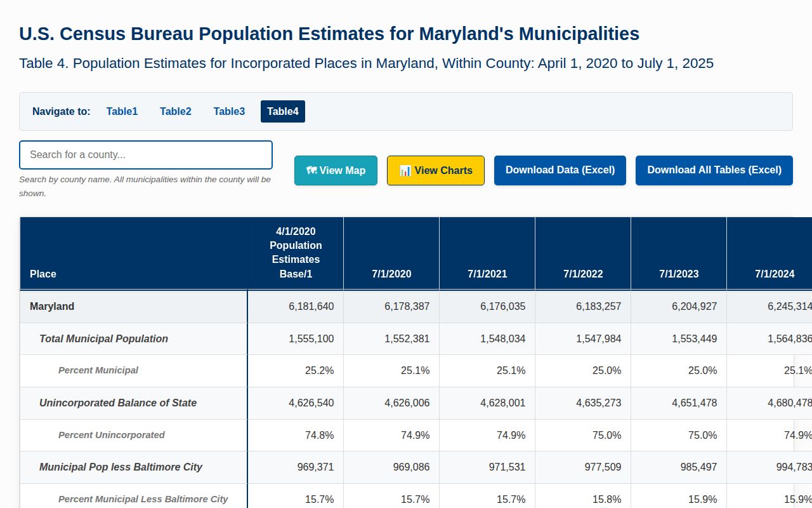Click the bar chart icon on View Charts

click(x=405, y=170)
